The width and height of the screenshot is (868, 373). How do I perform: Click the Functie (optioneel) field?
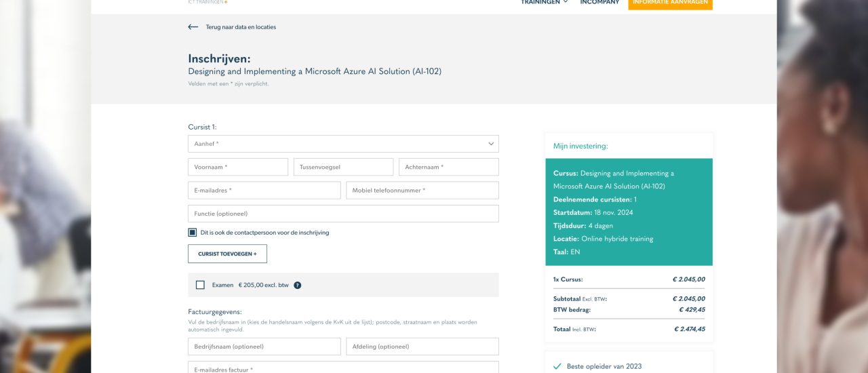tap(343, 214)
